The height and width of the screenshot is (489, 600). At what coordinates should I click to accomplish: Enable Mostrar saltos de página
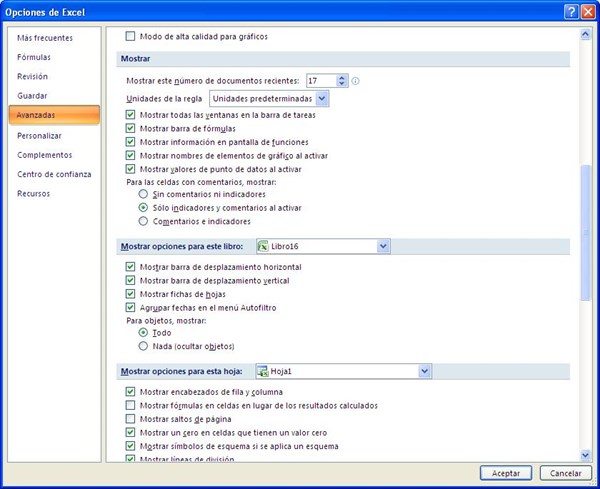tap(130, 419)
